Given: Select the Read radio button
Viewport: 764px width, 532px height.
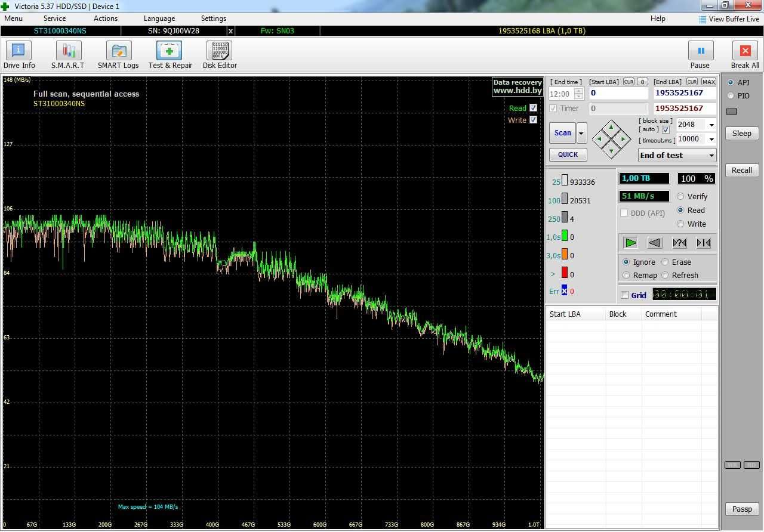Looking at the screenshot, I should [680, 210].
